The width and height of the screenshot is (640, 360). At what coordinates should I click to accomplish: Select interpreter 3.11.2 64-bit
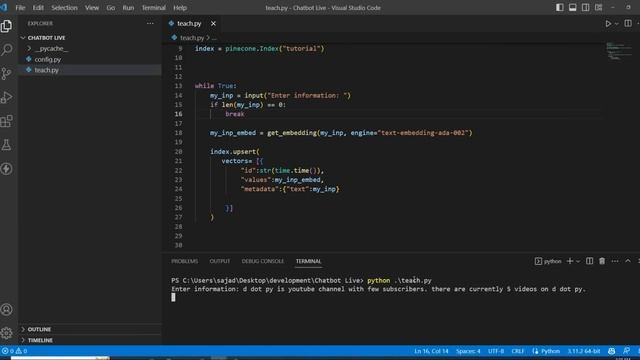[584, 351]
